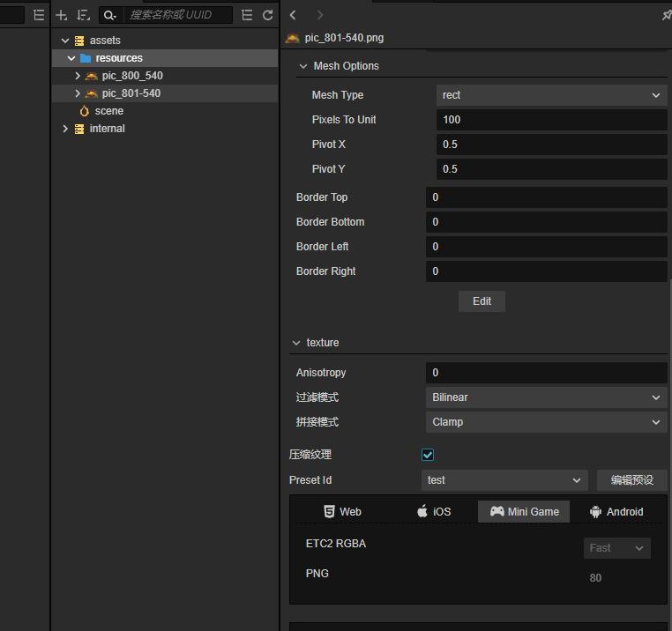Switch to the iOS platform tab
Viewport: 672px width, 631px height.
coord(434,512)
